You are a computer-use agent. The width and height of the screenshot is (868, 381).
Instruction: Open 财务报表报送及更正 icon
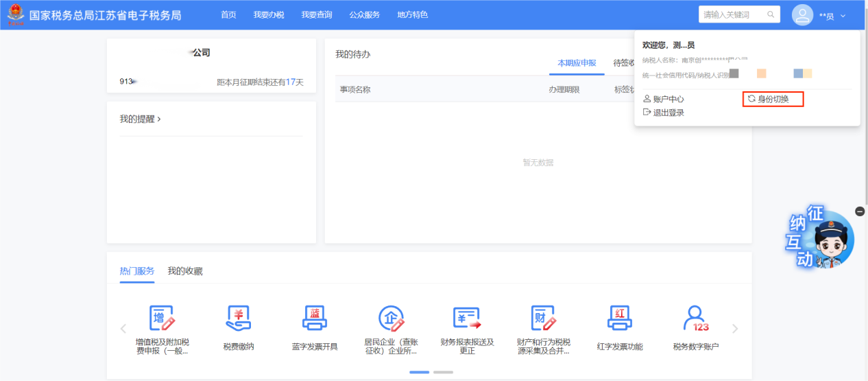click(x=467, y=319)
